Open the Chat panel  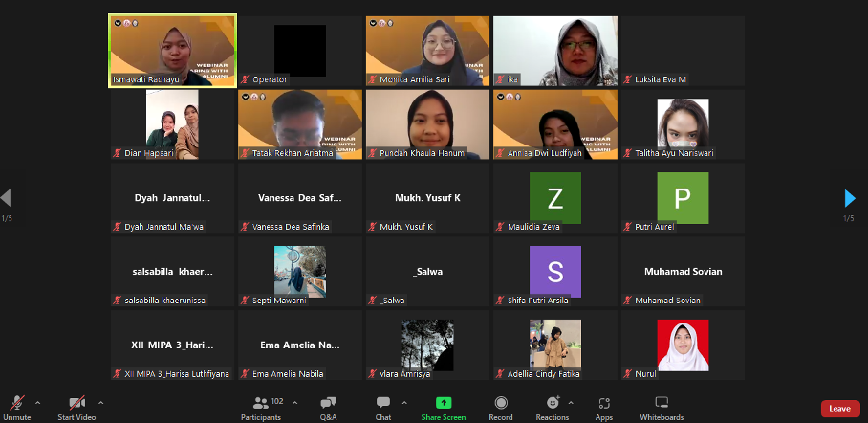click(x=382, y=406)
